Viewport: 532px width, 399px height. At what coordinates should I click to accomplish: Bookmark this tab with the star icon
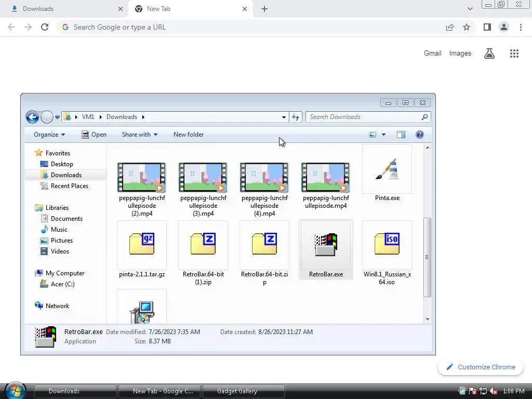(467, 27)
